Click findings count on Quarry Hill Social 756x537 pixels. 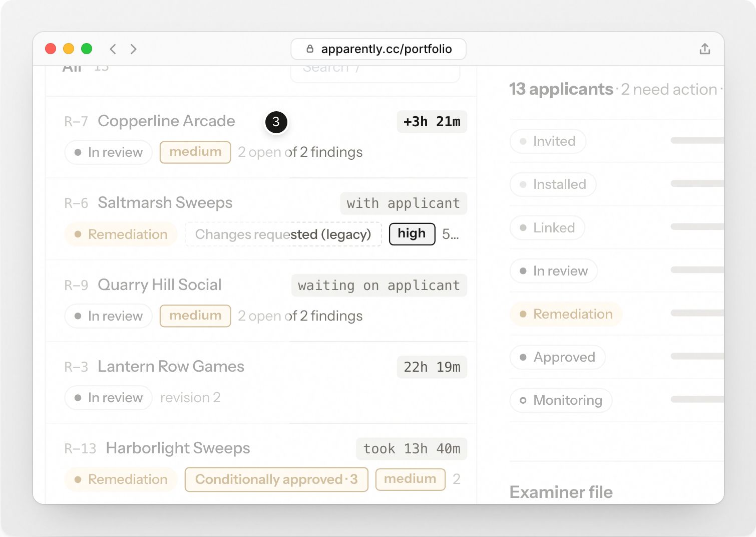[300, 316]
